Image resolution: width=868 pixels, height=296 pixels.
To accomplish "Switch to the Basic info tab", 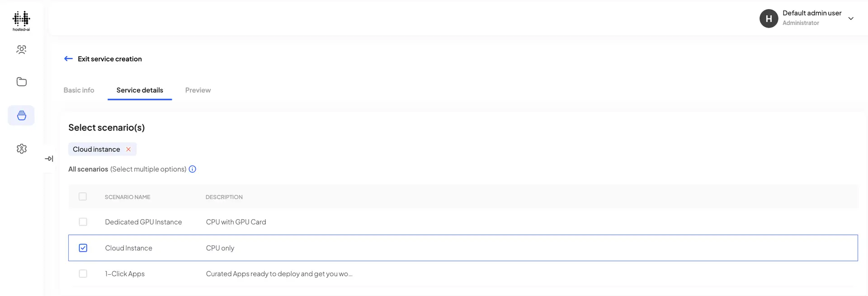I will 79,90.
